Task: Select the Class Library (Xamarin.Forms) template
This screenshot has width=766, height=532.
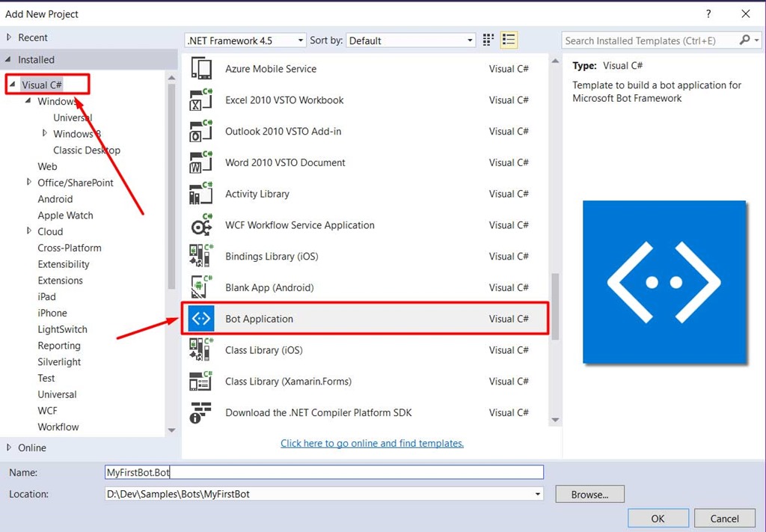Action: point(200,381)
